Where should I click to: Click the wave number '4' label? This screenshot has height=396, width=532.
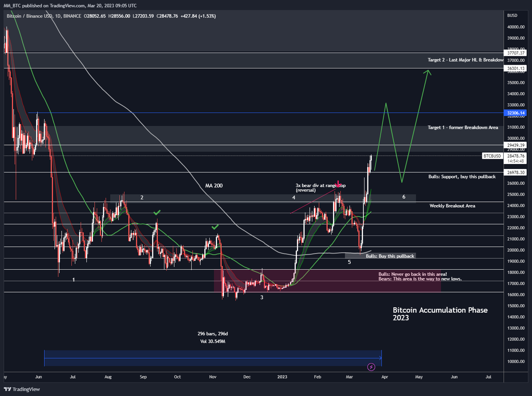click(x=293, y=197)
